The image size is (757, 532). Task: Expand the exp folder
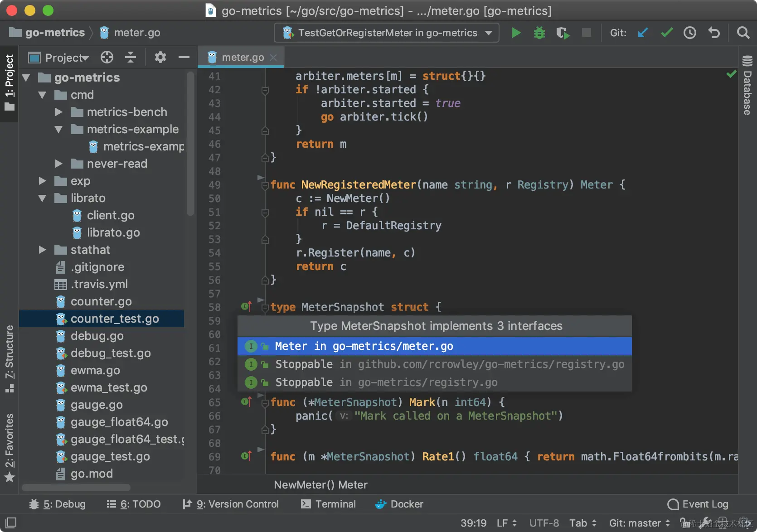[x=43, y=181]
